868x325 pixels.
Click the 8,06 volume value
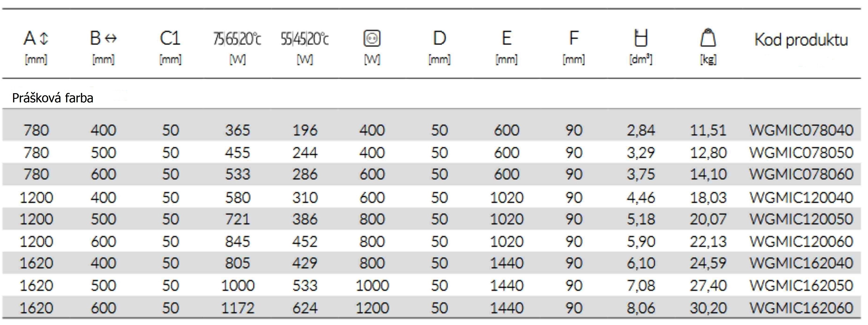641,308
